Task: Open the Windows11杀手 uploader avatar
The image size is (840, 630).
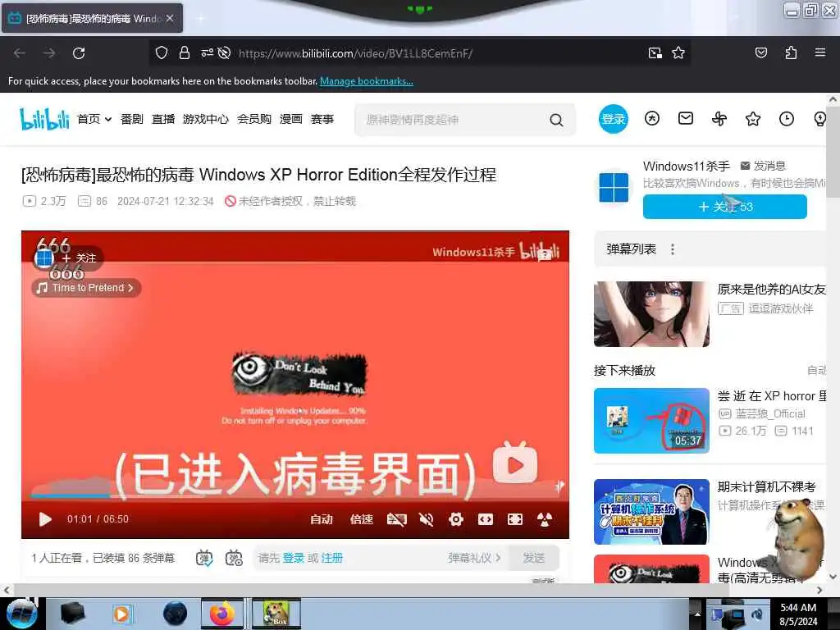Action: point(614,188)
